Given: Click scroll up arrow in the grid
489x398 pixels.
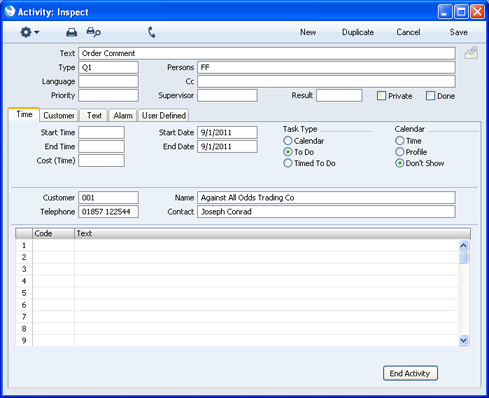Looking at the screenshot, I should pos(464,246).
